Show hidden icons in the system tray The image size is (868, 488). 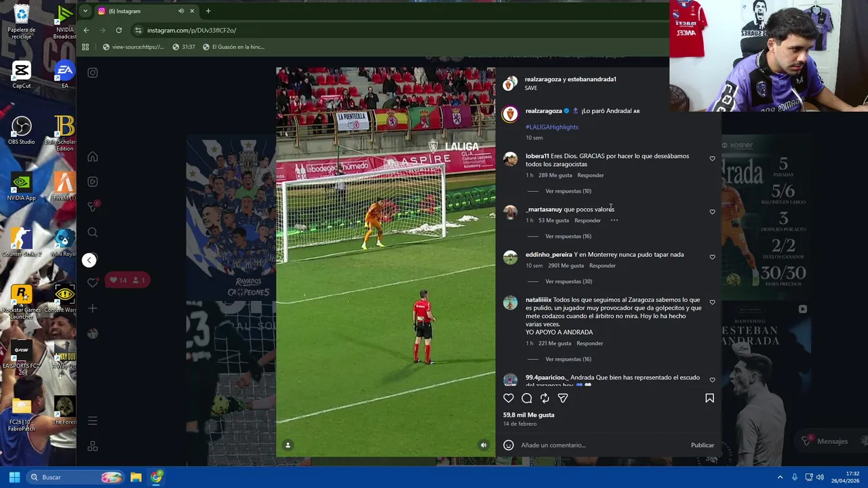tap(780, 477)
